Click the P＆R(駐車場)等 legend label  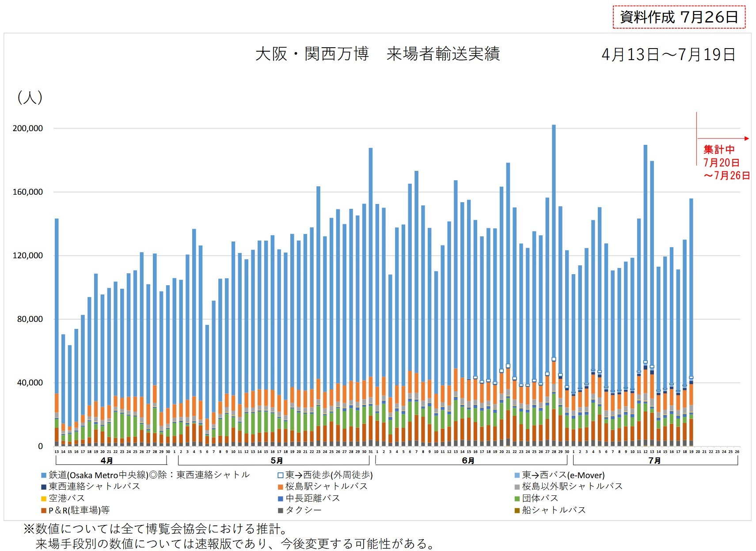click(79, 510)
